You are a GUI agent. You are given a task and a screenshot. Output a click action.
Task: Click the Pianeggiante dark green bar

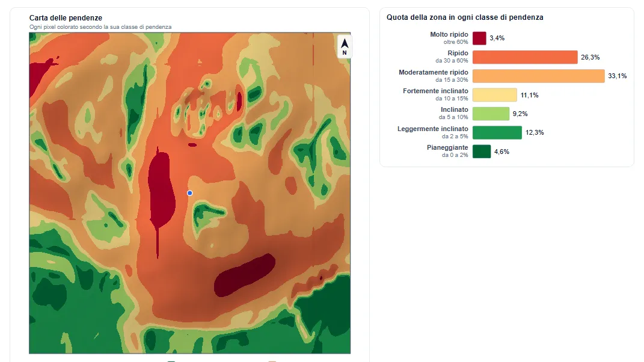tap(482, 152)
